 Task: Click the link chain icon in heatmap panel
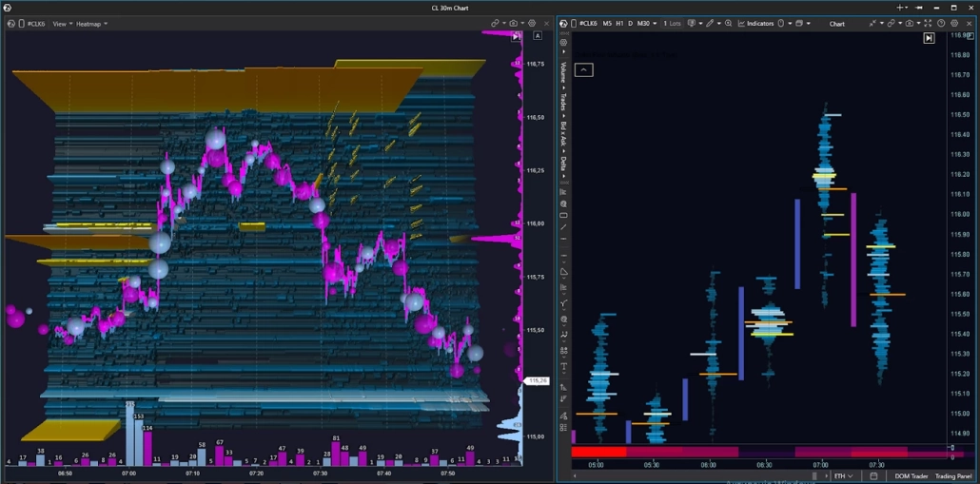tap(495, 24)
